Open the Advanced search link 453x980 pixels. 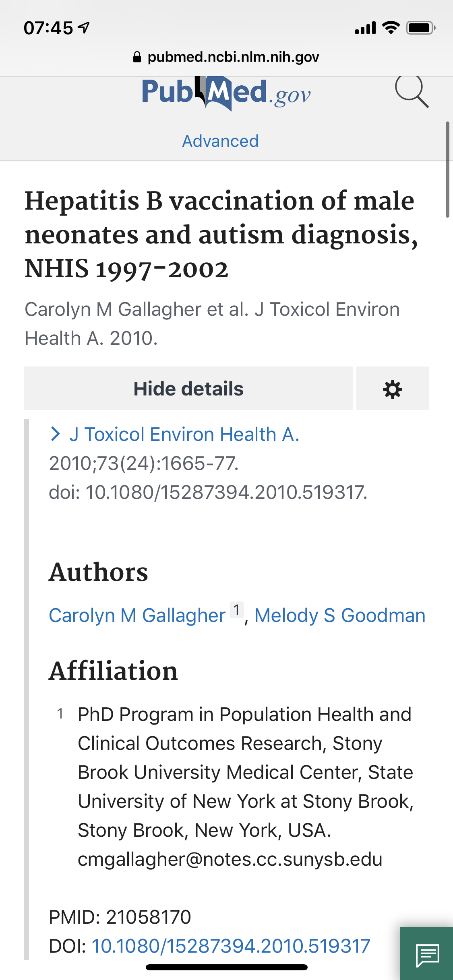click(220, 141)
